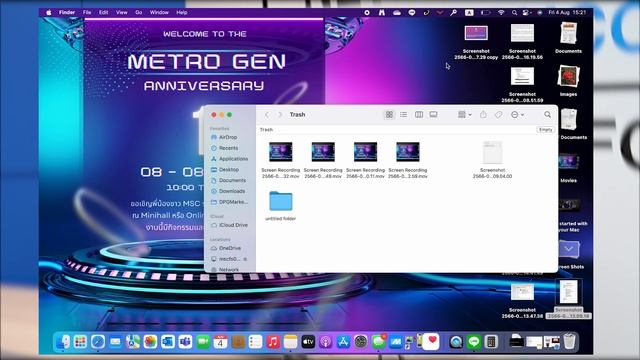This screenshot has width=640, height=360.
Task: Open the Apple menu
Action: point(49,12)
